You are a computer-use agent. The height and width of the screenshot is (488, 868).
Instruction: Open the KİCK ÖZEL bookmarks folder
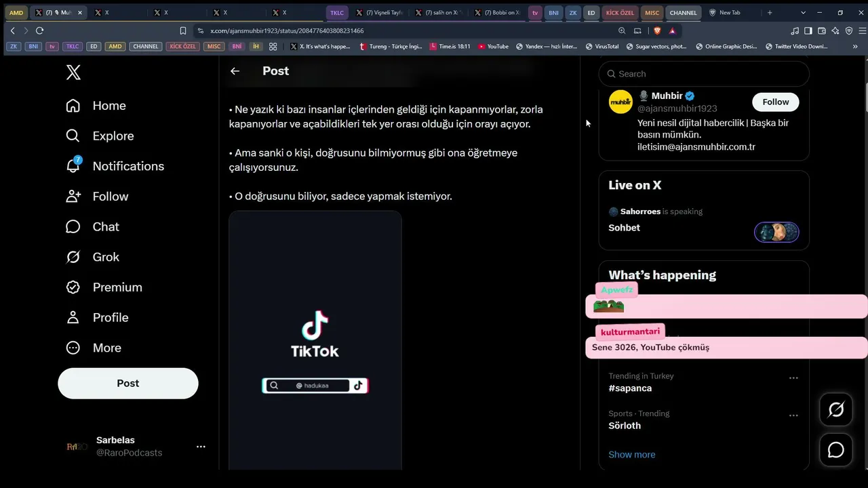pos(184,46)
